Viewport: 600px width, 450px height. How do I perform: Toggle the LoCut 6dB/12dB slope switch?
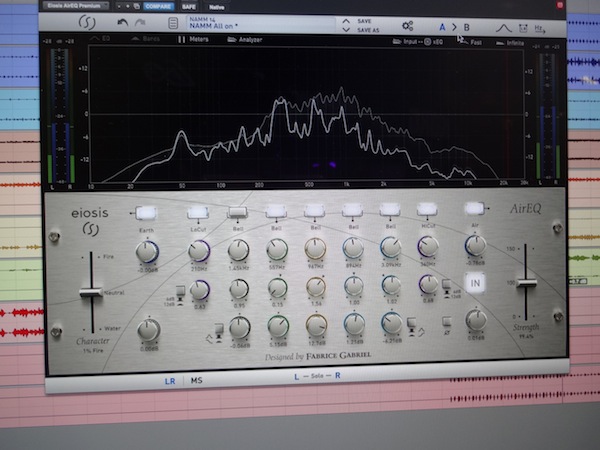click(180, 293)
